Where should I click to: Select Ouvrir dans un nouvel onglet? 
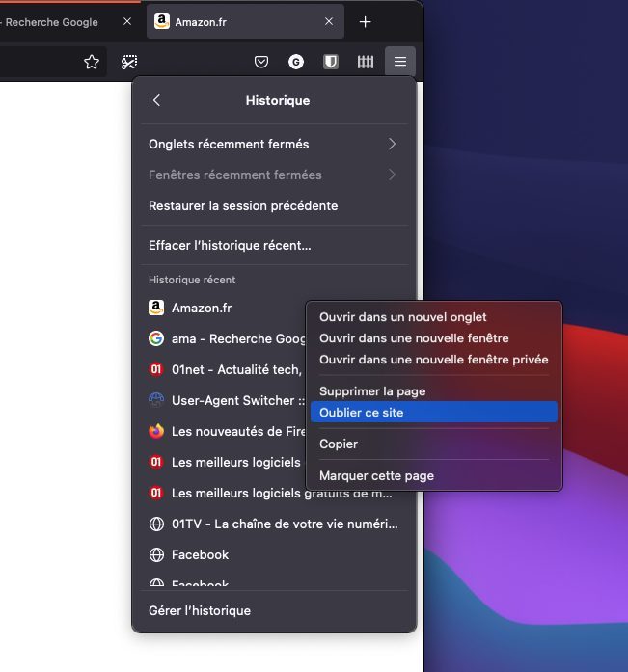pyautogui.click(x=403, y=317)
